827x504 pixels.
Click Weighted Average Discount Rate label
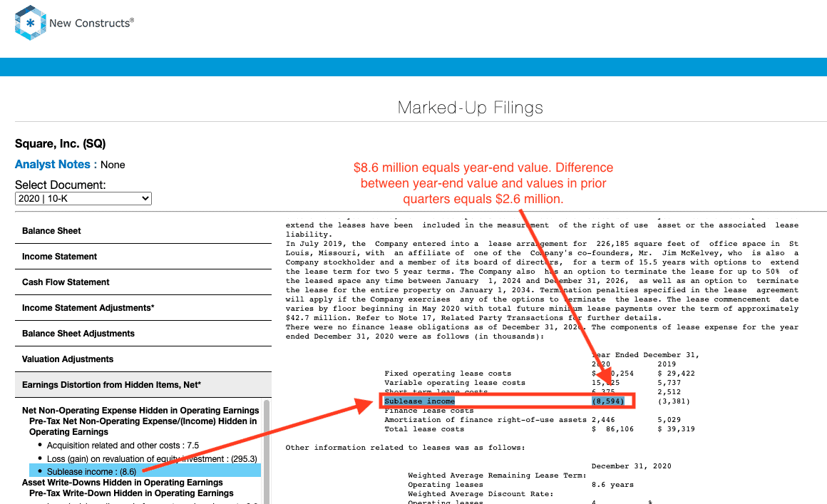tap(481, 494)
